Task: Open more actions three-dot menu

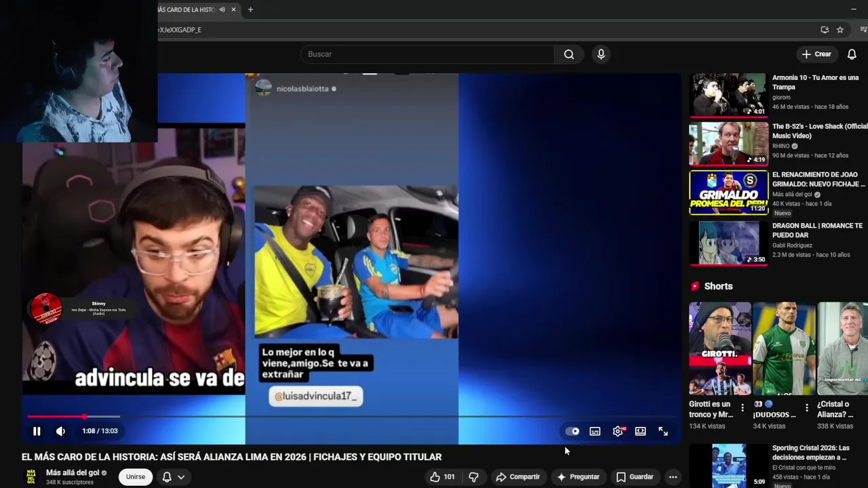Action: coord(673,477)
